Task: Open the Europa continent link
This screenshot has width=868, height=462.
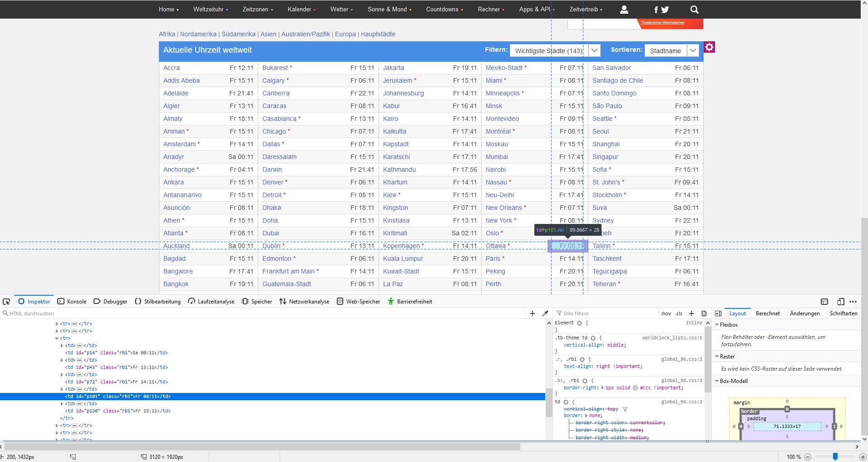Action: (345, 34)
